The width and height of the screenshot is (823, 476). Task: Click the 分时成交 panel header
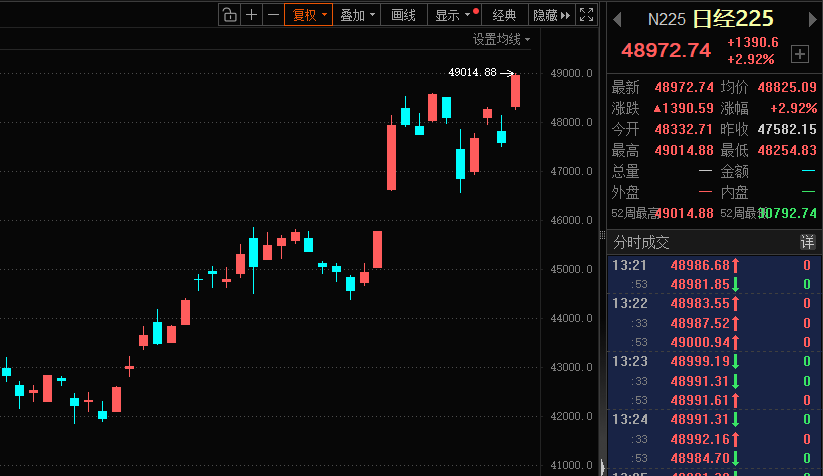pyautogui.click(x=642, y=242)
